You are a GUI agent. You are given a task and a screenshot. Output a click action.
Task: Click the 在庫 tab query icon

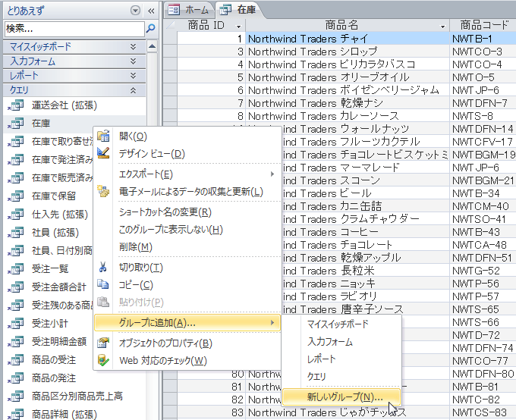[225, 10]
